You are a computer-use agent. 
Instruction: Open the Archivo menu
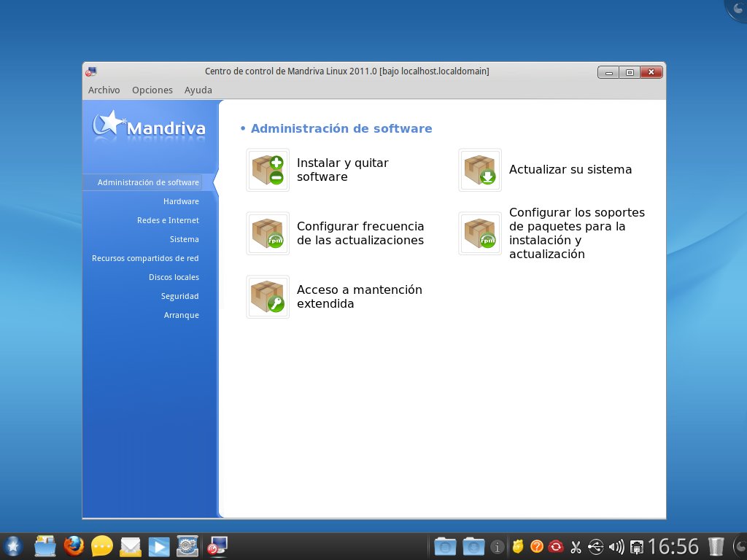(104, 90)
